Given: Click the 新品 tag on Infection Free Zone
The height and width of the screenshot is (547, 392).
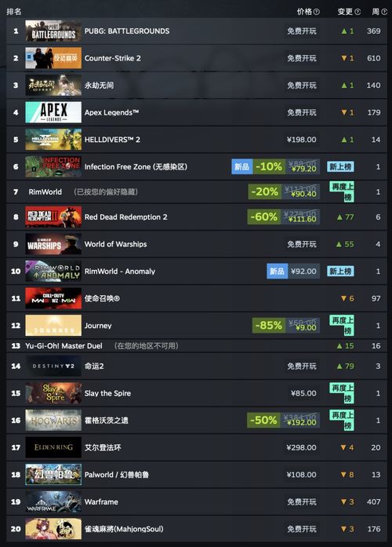Looking at the screenshot, I should pos(241,166).
